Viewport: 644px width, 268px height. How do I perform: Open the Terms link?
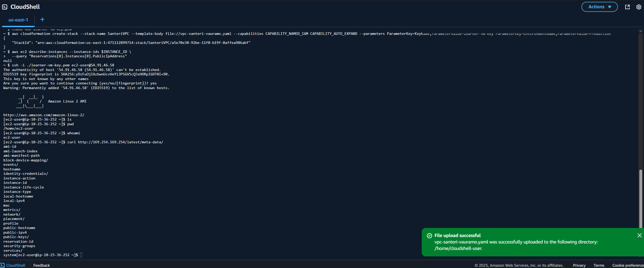tap(599, 265)
